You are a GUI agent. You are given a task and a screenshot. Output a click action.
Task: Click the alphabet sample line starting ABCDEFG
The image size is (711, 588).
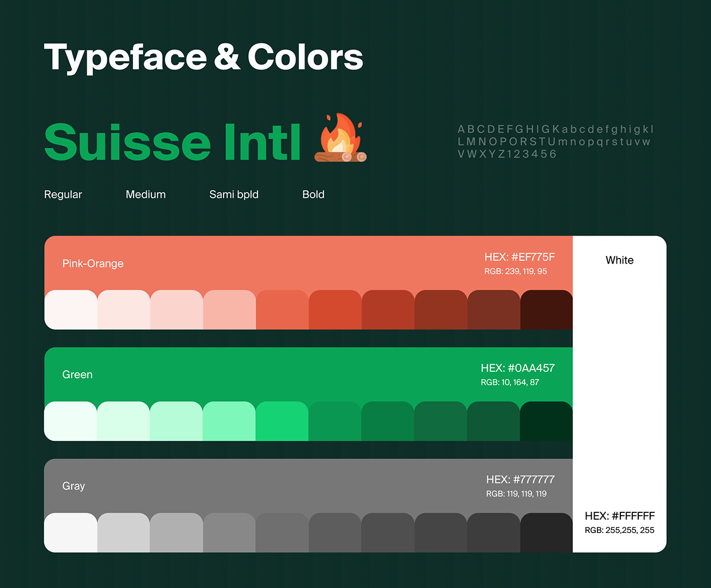tap(556, 130)
